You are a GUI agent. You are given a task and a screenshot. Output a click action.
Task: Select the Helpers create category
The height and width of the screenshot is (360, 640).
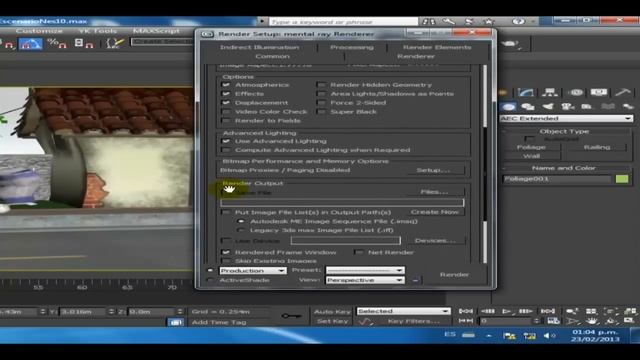[587, 107]
